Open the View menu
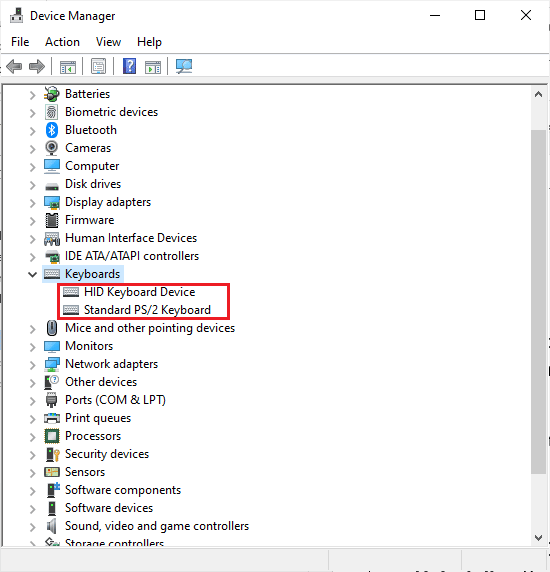This screenshot has width=550, height=572. point(108,42)
